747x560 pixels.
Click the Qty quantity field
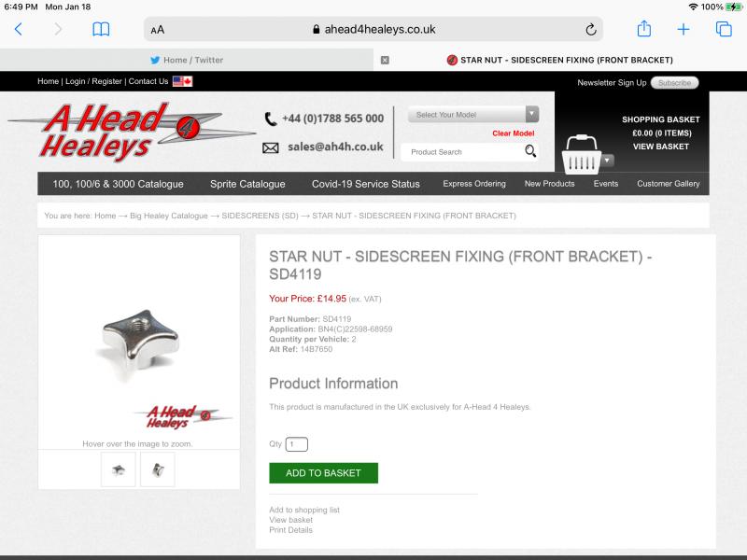tap(296, 444)
